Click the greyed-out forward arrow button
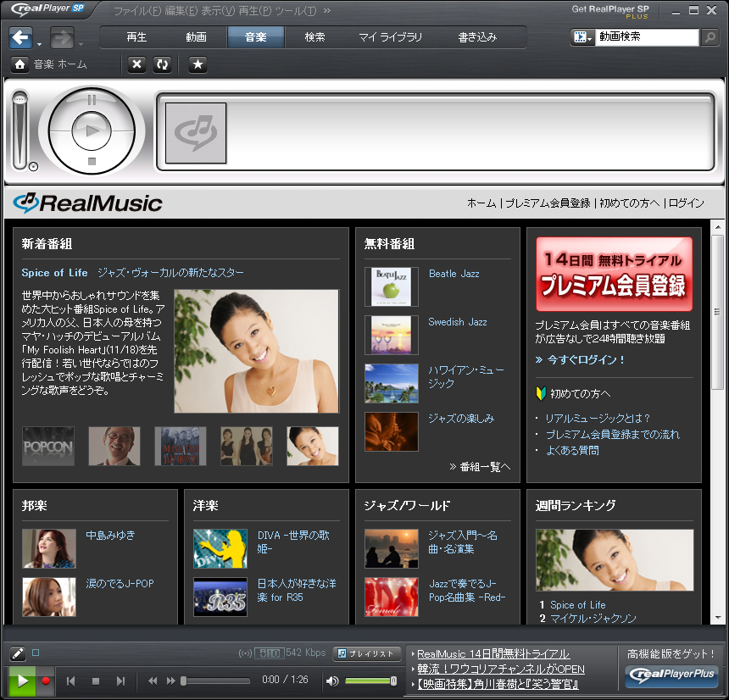 tap(62, 37)
